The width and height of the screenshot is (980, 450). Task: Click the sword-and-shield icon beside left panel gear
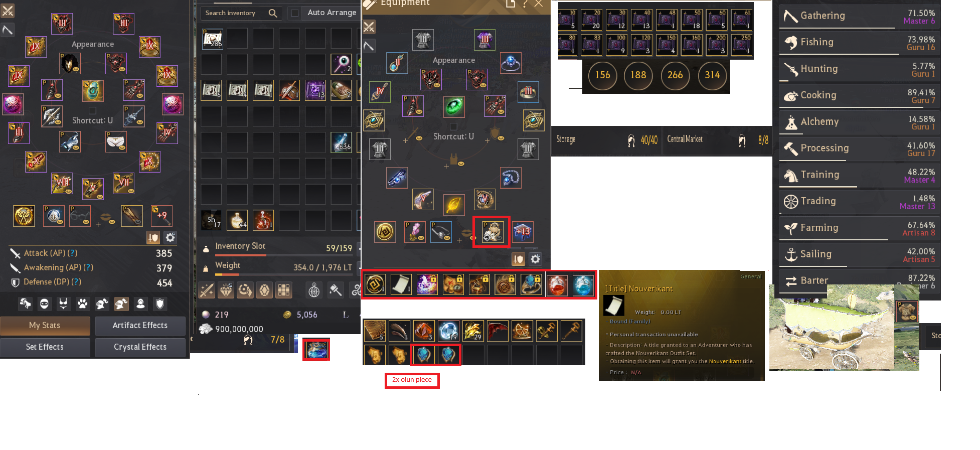153,237
